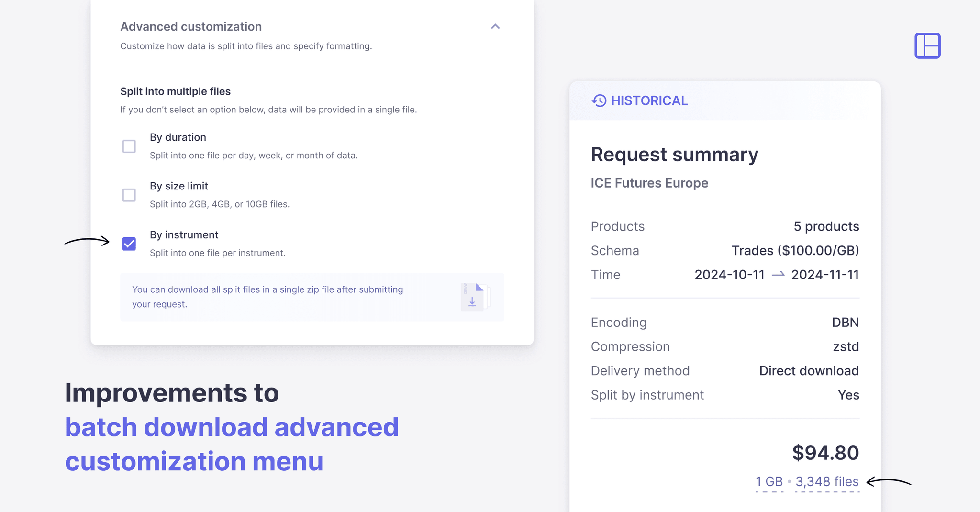Check the By size limit checkbox
Image resolution: width=980 pixels, height=512 pixels.
coord(129,195)
